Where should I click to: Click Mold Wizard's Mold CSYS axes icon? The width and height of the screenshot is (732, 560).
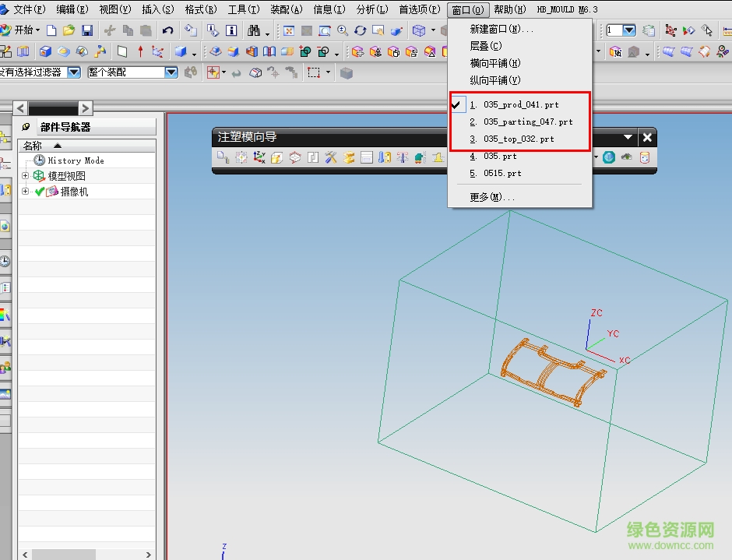pos(259,157)
